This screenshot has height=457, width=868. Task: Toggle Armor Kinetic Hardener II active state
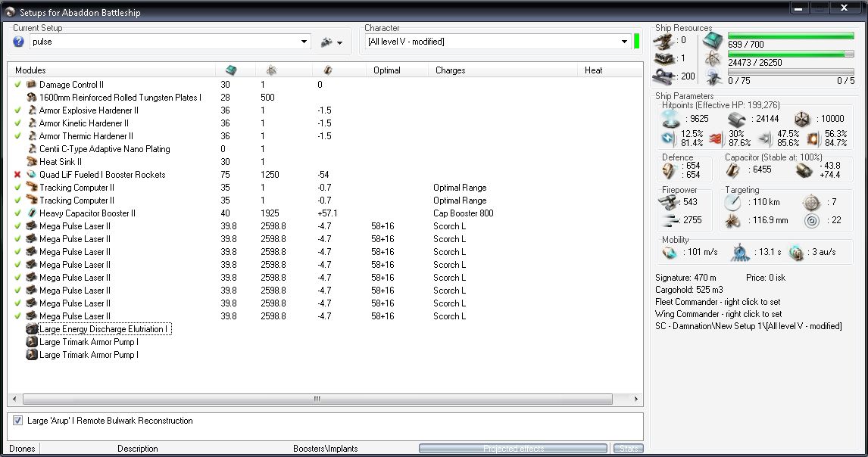click(x=17, y=123)
